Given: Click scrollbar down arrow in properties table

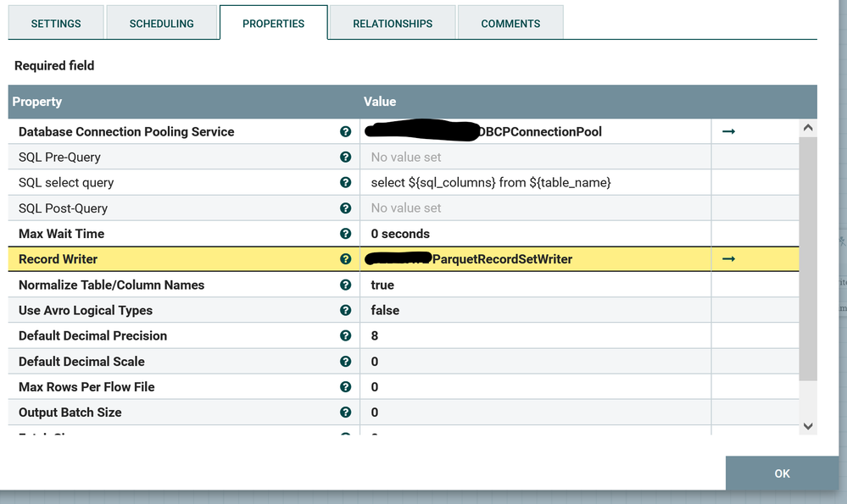Looking at the screenshot, I should 808,426.
